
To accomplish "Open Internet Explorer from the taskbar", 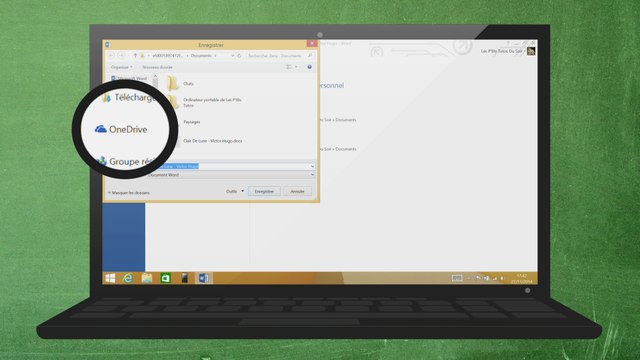I will [x=128, y=278].
